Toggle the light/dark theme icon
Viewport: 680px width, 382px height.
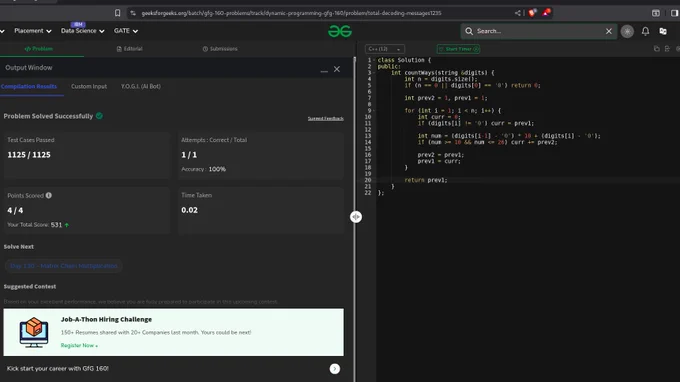click(x=627, y=31)
